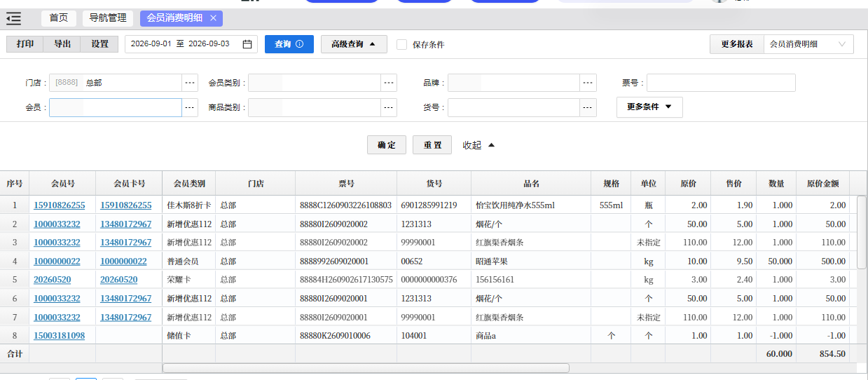Click the 品名 column header
This screenshot has height=380, width=868.
[531, 184]
